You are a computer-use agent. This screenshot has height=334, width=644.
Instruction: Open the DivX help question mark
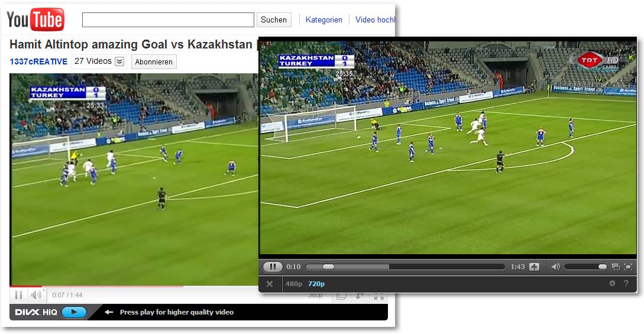coord(626,284)
